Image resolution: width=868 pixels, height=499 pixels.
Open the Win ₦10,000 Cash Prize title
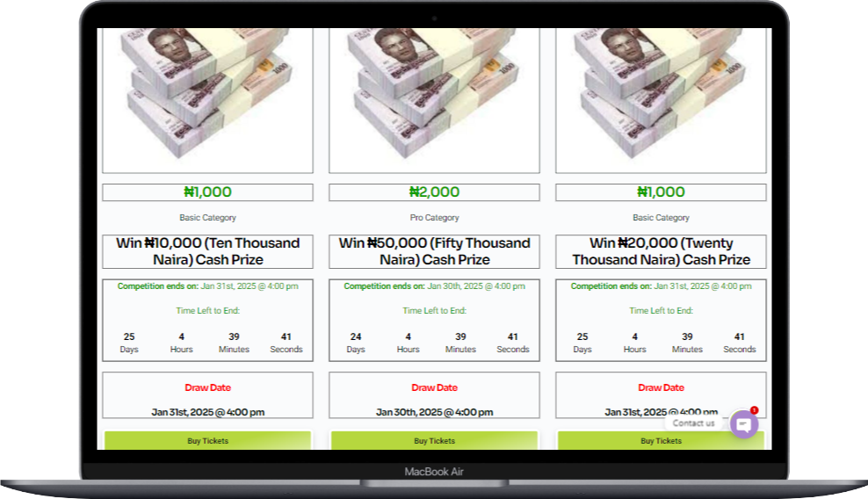207,251
